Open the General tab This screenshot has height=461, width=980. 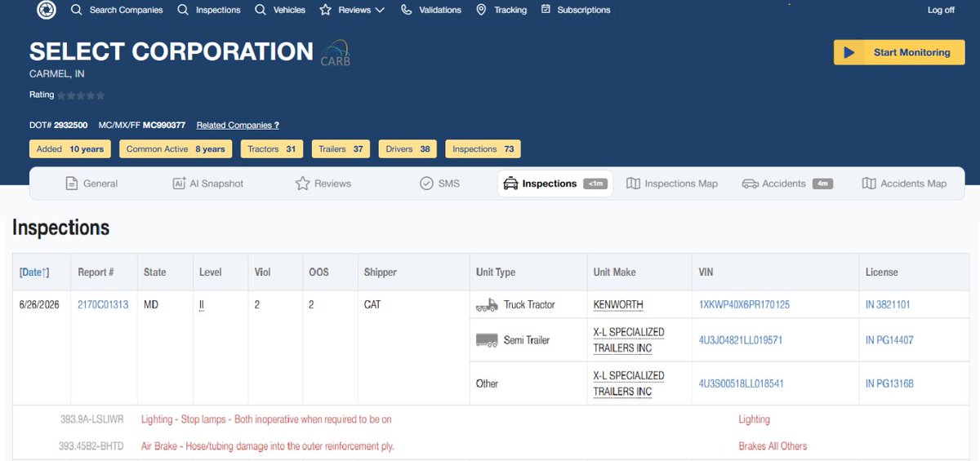pyautogui.click(x=91, y=184)
